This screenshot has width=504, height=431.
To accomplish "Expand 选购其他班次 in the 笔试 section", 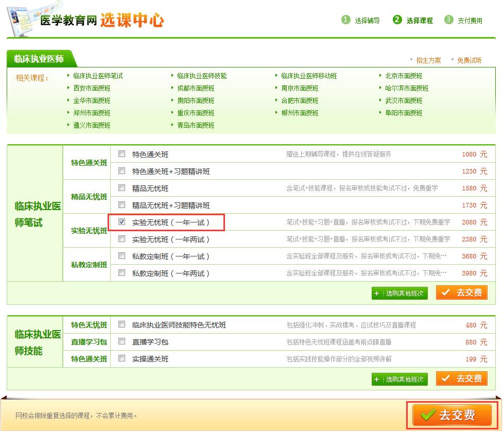I will 399,293.
